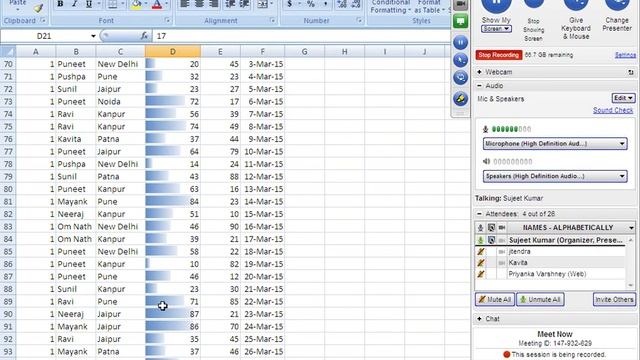
Task: Apply the cell Fill Color bucket
Action: pos(137,4)
